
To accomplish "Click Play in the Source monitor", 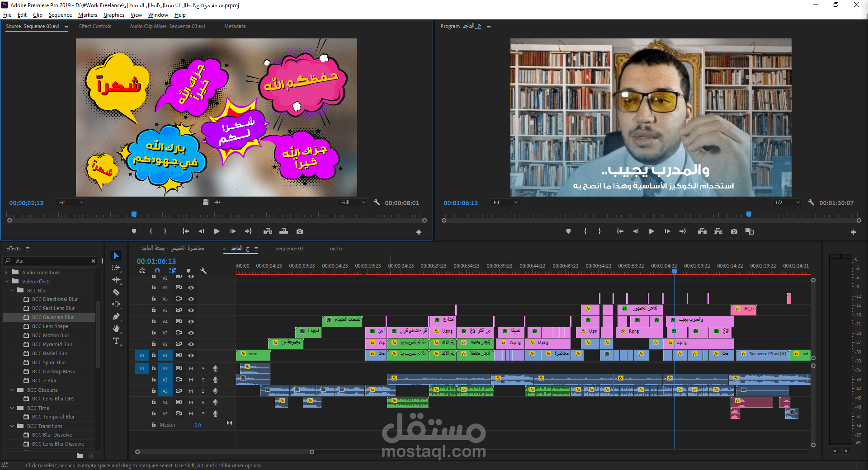I will (x=217, y=231).
